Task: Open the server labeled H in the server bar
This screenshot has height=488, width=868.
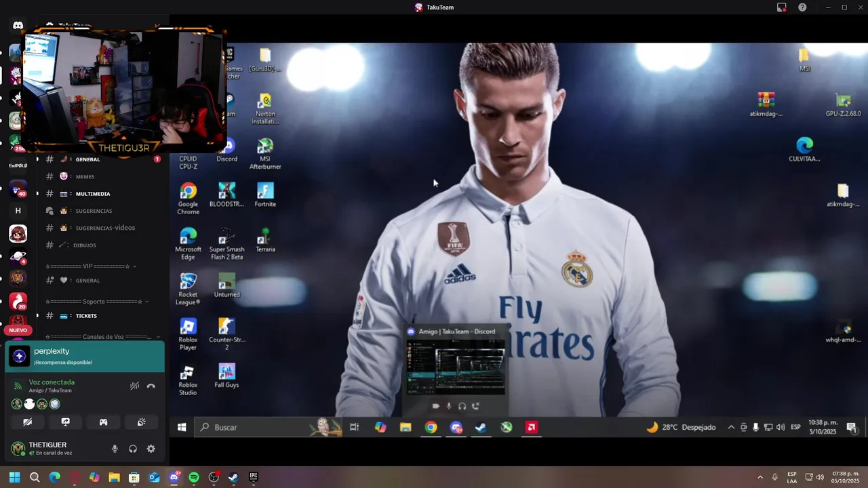Action: coord(18,211)
